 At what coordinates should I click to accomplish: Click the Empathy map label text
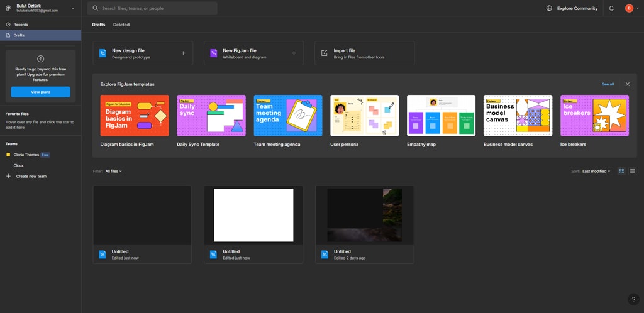pyautogui.click(x=421, y=145)
